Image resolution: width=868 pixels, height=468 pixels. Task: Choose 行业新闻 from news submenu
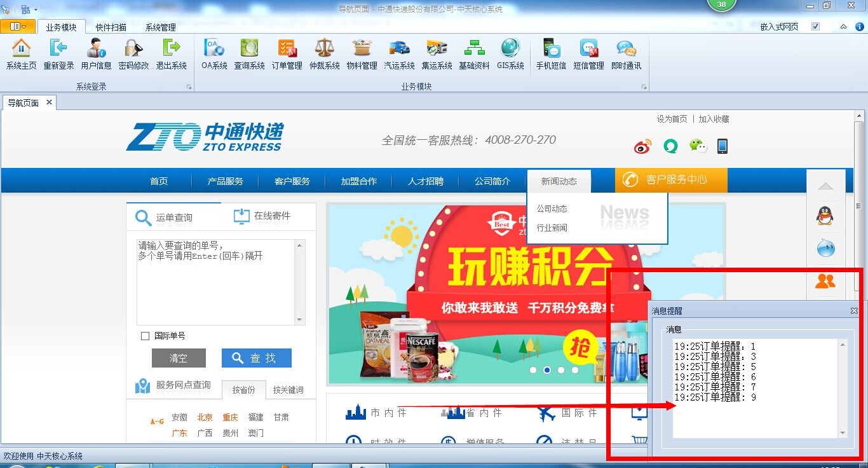point(552,228)
